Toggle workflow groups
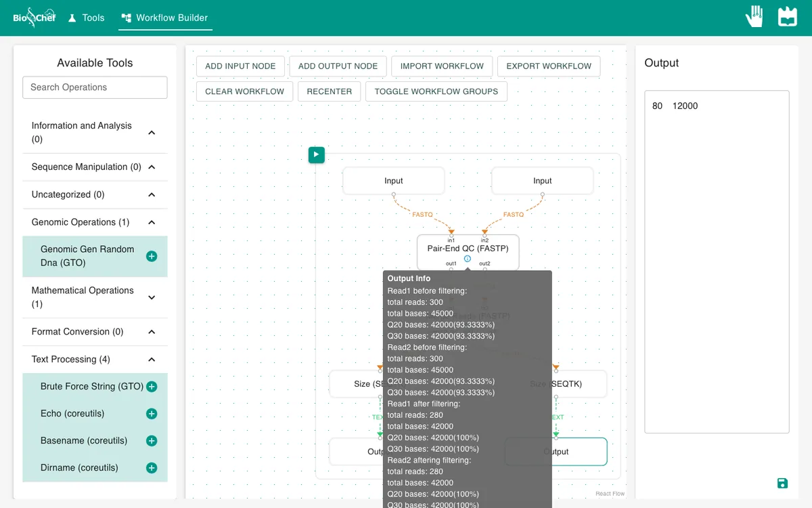The image size is (812, 508). tap(436, 91)
